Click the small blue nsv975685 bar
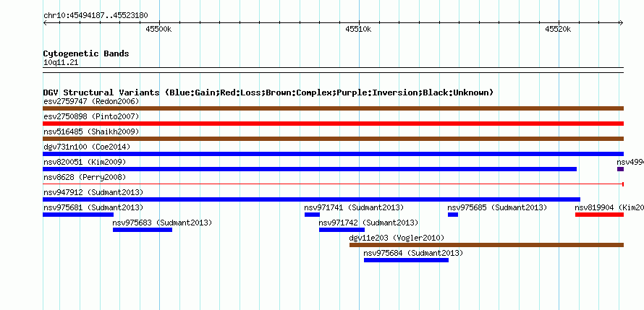 coord(453,215)
